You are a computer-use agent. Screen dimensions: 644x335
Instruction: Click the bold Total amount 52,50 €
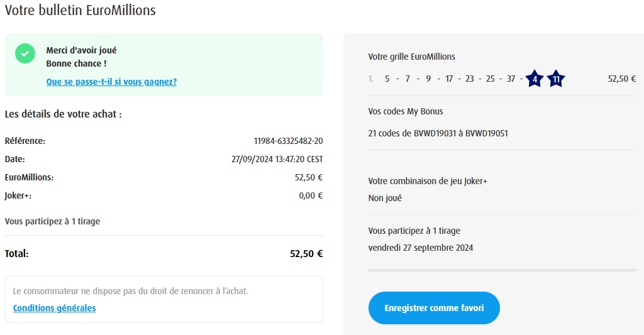[306, 254]
